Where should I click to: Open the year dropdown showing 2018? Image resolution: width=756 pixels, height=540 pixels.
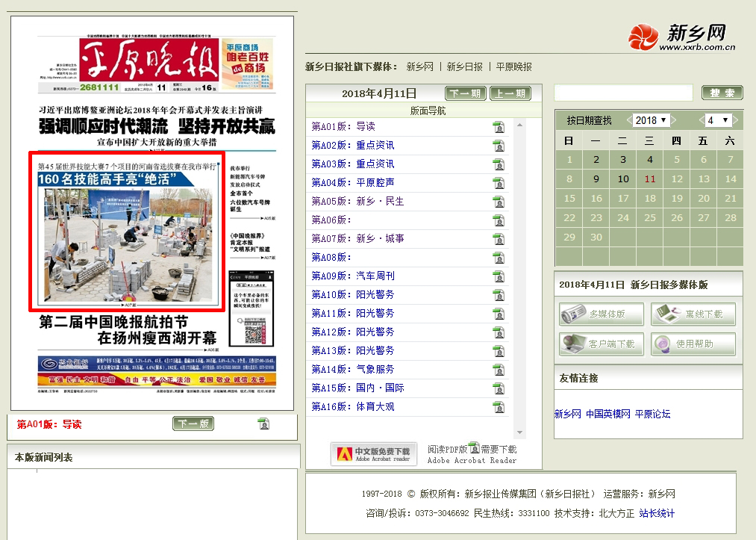point(652,120)
